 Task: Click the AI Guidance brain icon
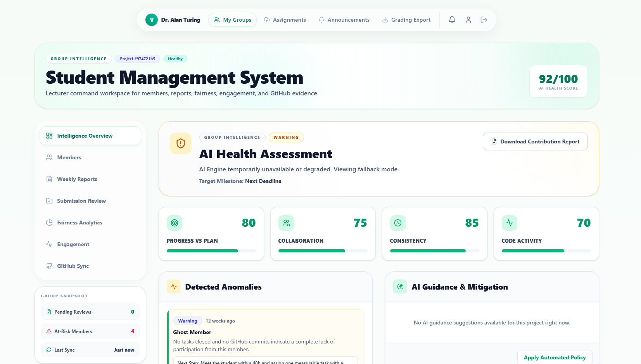pyautogui.click(x=400, y=286)
